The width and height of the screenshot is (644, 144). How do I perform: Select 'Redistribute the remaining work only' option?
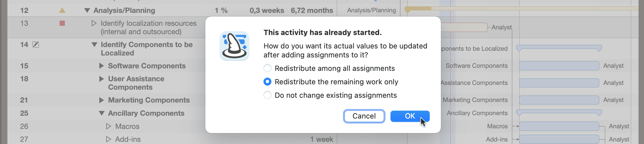(267, 82)
